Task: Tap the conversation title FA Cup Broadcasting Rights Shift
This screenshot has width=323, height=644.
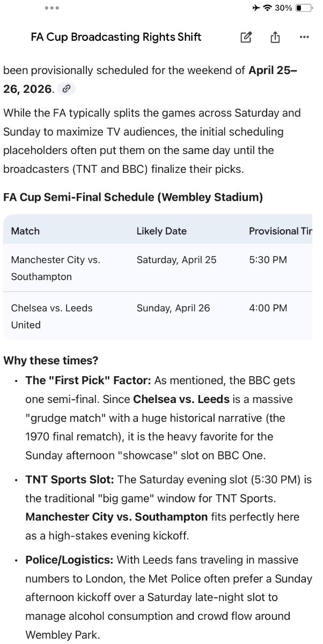Action: coord(116,37)
